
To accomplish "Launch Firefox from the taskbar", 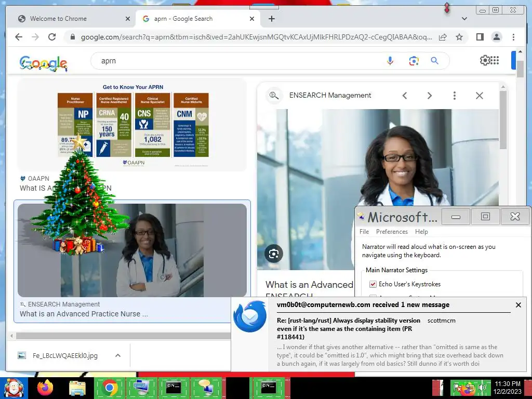I will (x=45, y=388).
